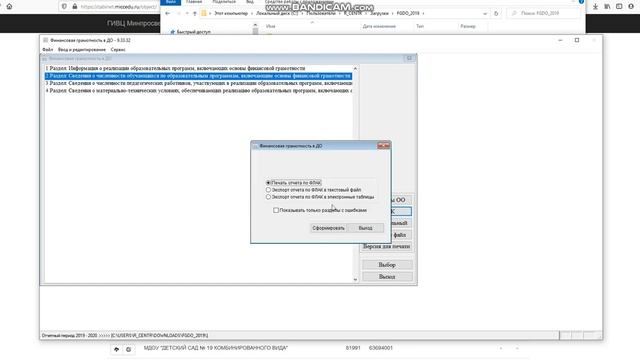Click Explorer back arrow

point(168,13)
